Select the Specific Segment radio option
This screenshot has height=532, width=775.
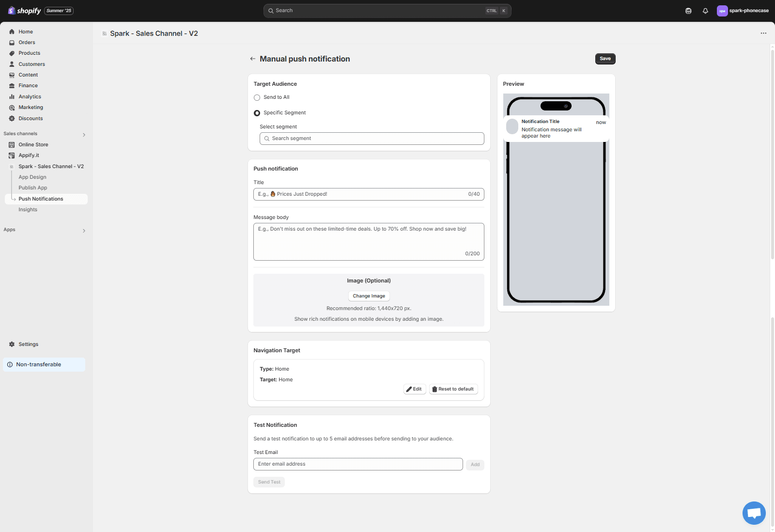click(x=257, y=113)
